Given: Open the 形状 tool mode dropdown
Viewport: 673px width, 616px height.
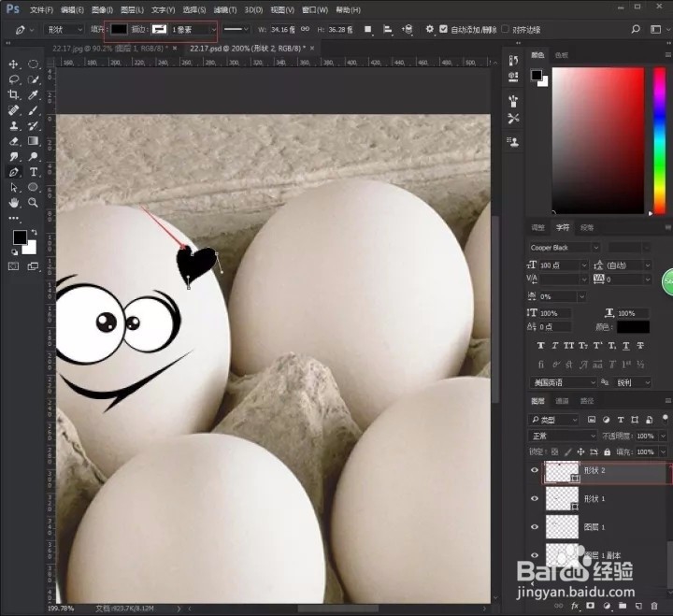Looking at the screenshot, I should [x=64, y=29].
